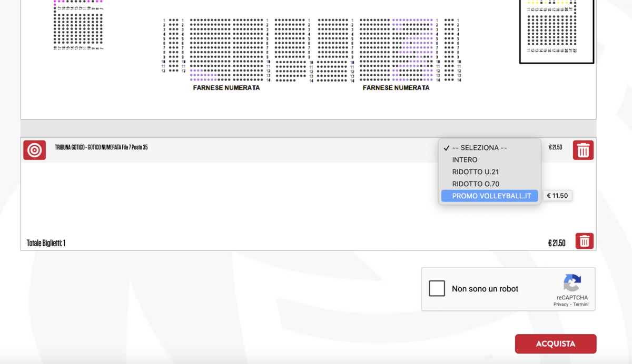
Task: Pick the RIDOTTO O.70 option
Action: [475, 184]
